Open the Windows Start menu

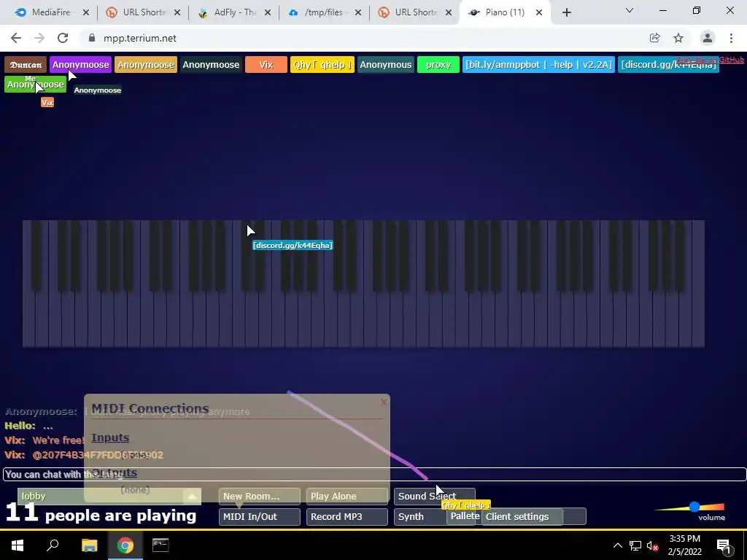point(18,545)
